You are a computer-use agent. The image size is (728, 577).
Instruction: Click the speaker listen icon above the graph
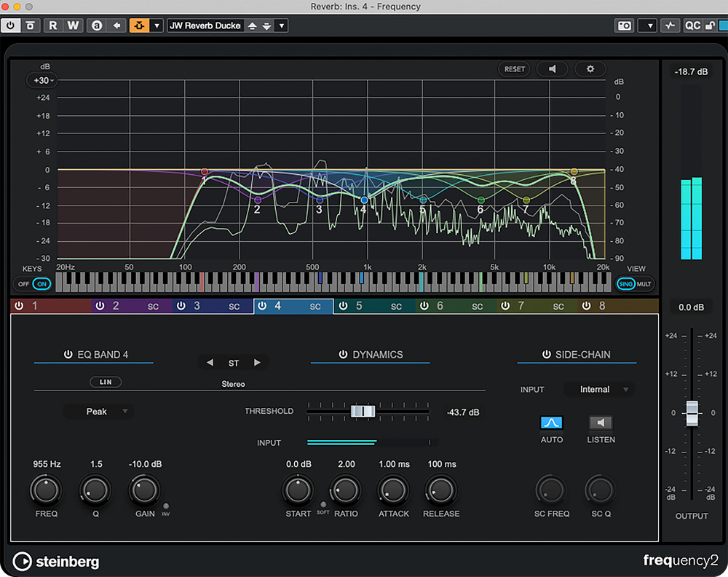click(553, 69)
